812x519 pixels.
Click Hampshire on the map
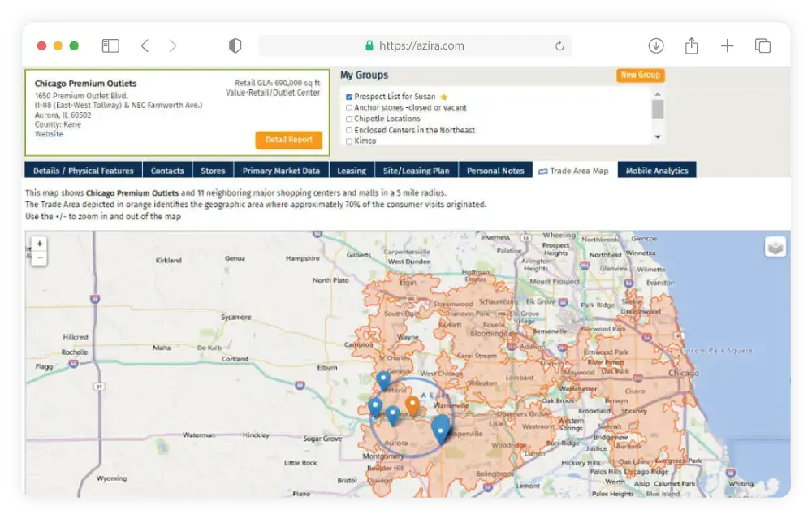302,258
